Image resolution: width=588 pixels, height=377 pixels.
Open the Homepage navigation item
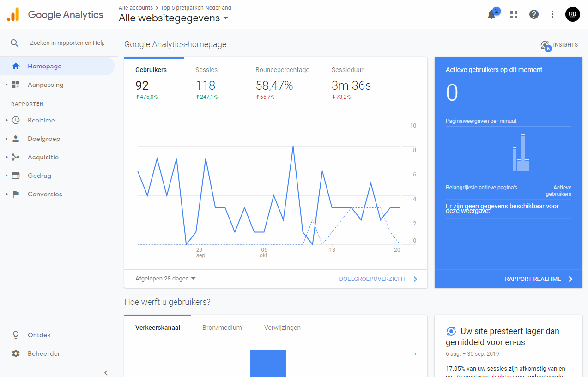[x=57, y=66]
